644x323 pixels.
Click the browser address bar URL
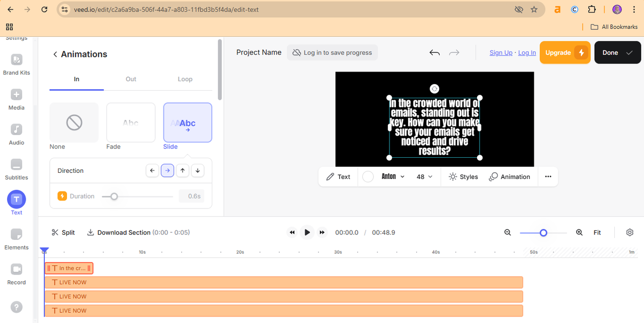[x=166, y=10]
